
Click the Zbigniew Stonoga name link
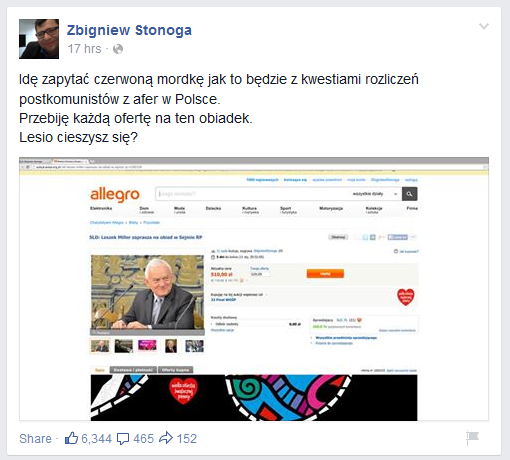(x=129, y=30)
